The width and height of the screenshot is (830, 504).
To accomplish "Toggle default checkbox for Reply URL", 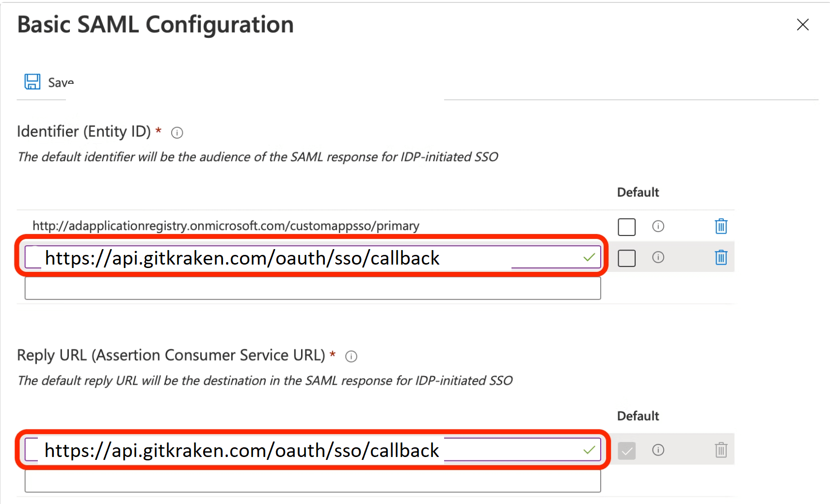I will [626, 451].
